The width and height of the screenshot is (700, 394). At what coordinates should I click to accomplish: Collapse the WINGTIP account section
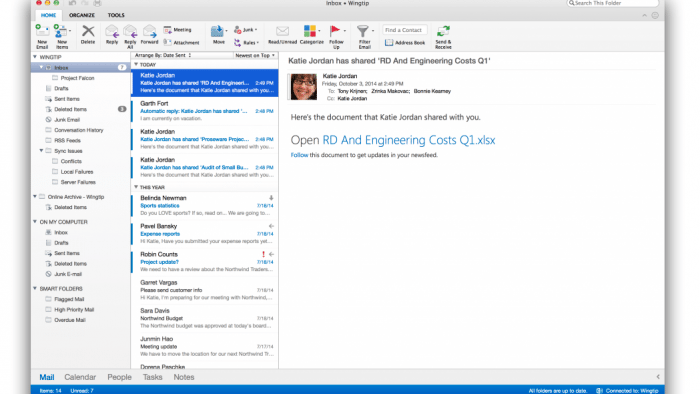coord(35,57)
